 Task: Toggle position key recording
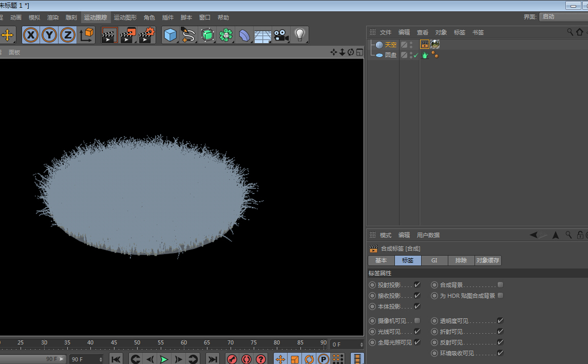coord(280,359)
